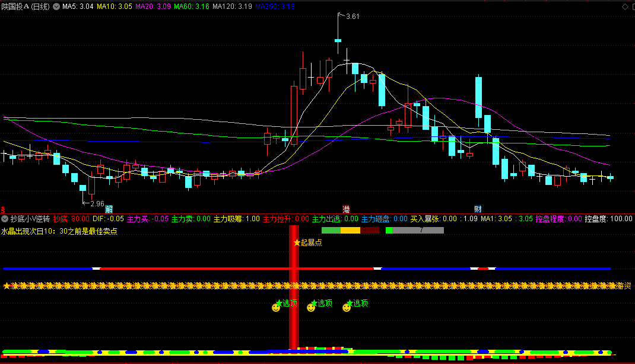Click the green-gray gauge bar showing 7
The image size is (635, 364).
[x=415, y=230]
